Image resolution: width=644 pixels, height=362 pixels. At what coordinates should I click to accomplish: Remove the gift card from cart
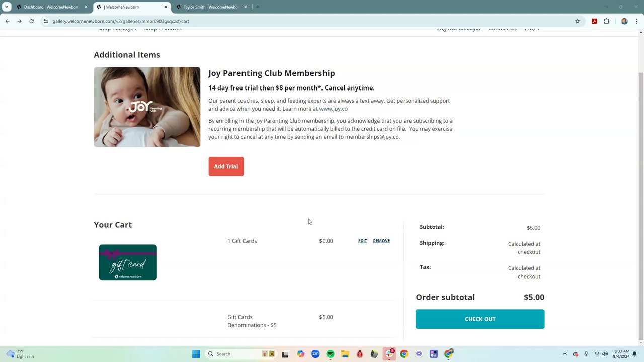tap(381, 241)
